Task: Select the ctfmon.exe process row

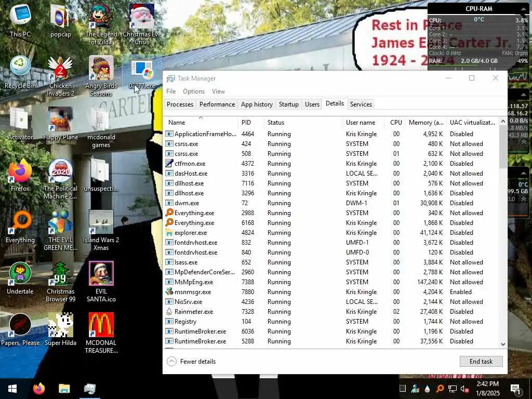Action: pyautogui.click(x=332, y=164)
